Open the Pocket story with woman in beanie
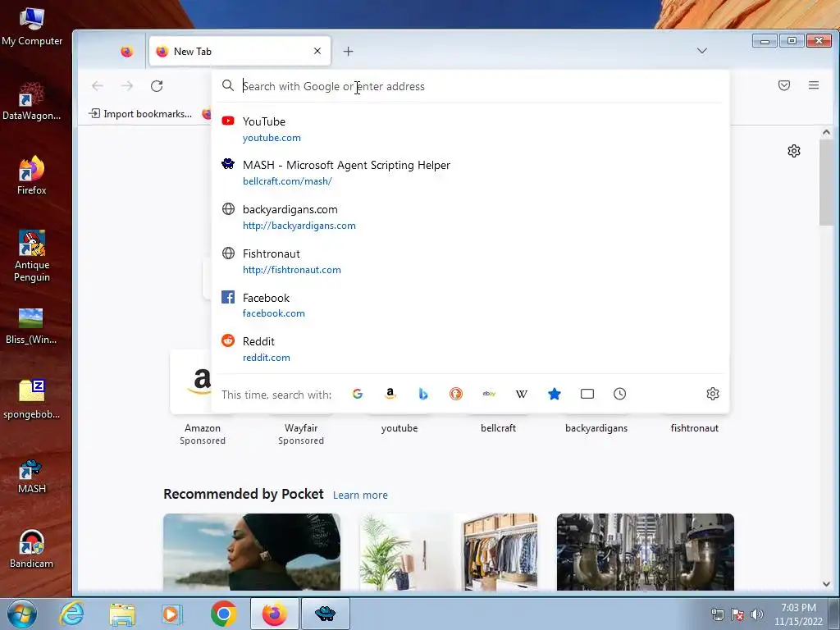Screen dimensions: 840x630 click(x=252, y=552)
